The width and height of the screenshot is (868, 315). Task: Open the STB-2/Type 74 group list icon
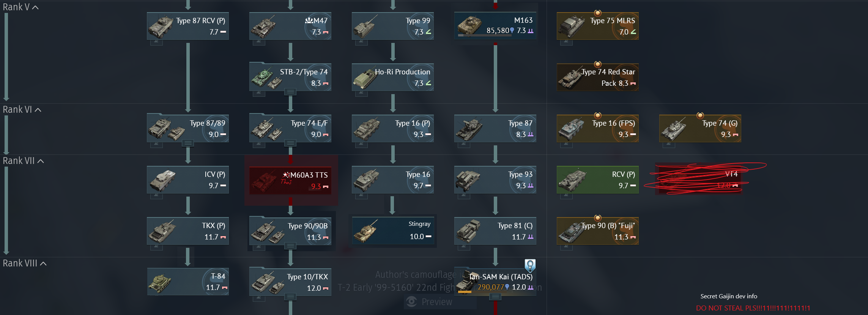point(290,91)
